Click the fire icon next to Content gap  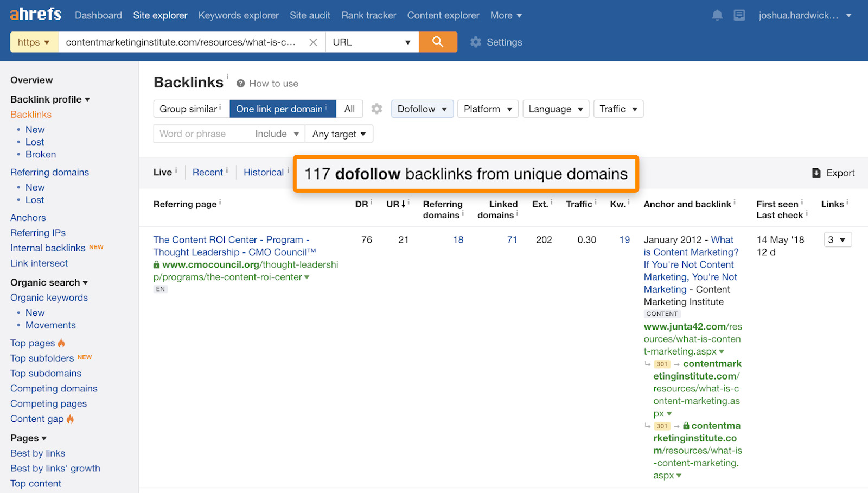pos(71,419)
